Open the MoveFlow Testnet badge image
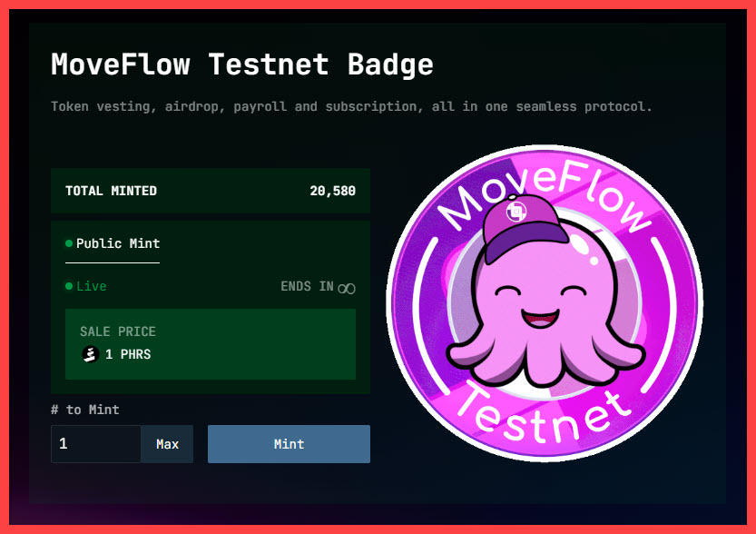The image size is (756, 534). tap(545, 304)
